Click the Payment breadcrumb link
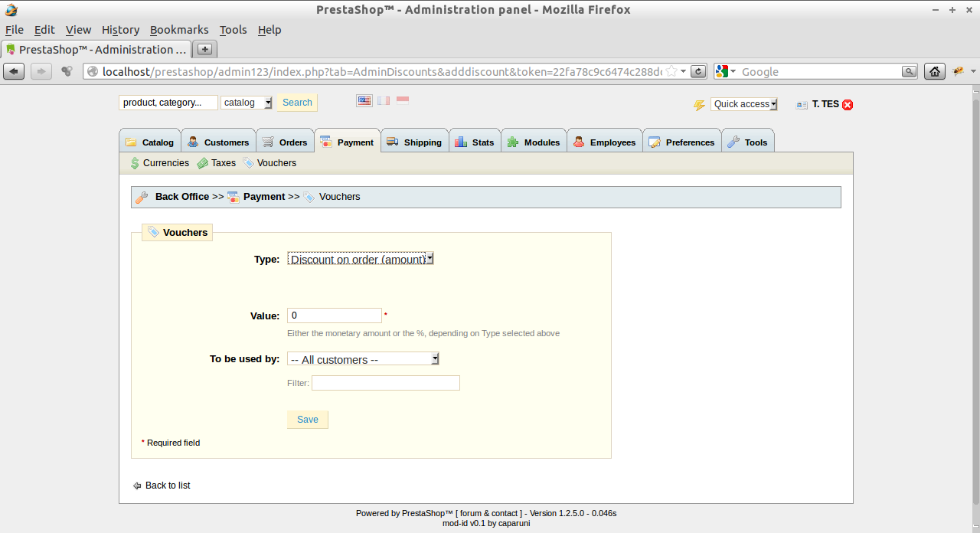The height and width of the screenshot is (533, 980). 264,197
